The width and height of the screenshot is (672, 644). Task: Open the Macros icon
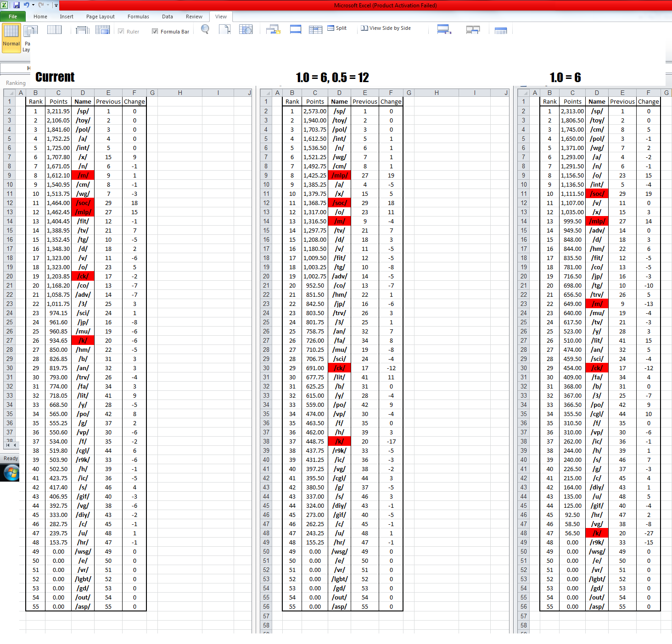[x=501, y=31]
